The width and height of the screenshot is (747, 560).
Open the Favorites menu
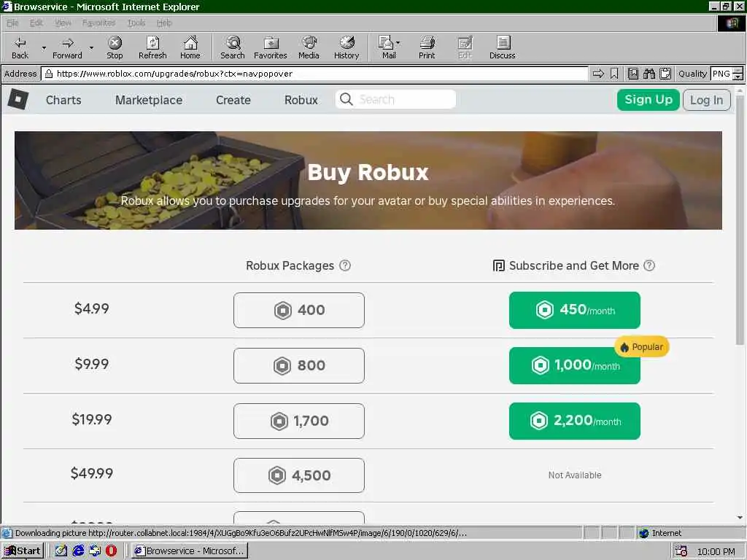(98, 23)
